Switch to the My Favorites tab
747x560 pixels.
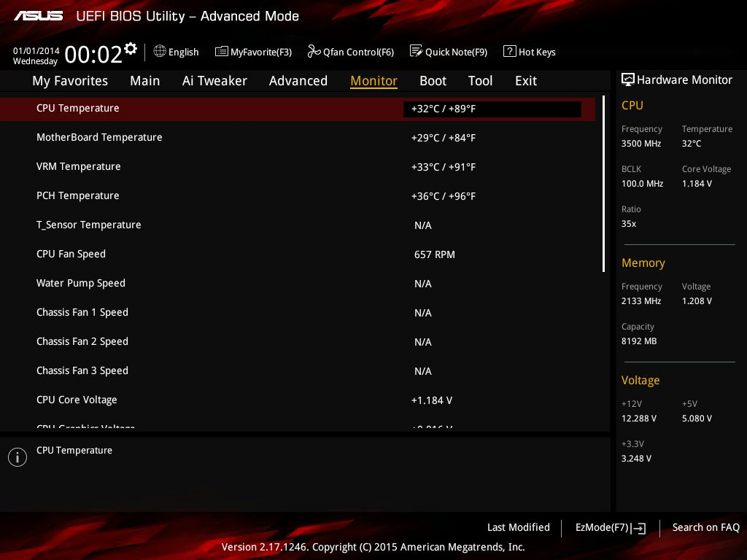[70, 81]
